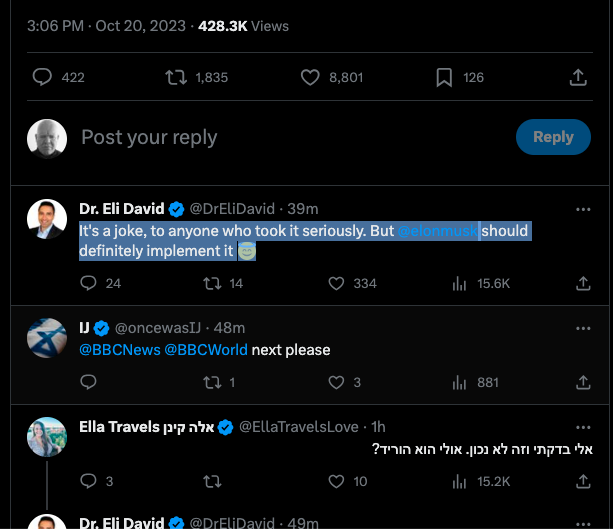
Task: Share the main post
Action: (x=578, y=77)
